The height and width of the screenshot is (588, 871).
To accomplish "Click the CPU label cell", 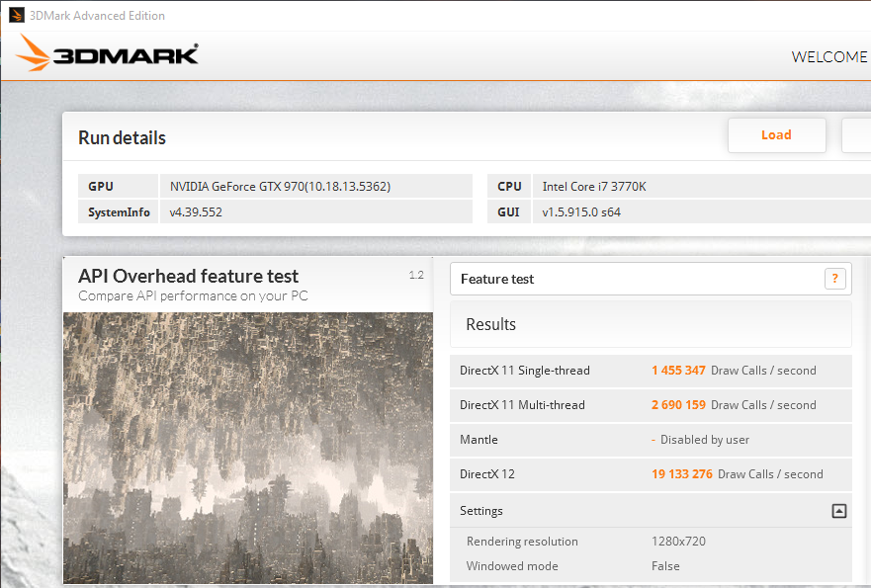I will 509,186.
